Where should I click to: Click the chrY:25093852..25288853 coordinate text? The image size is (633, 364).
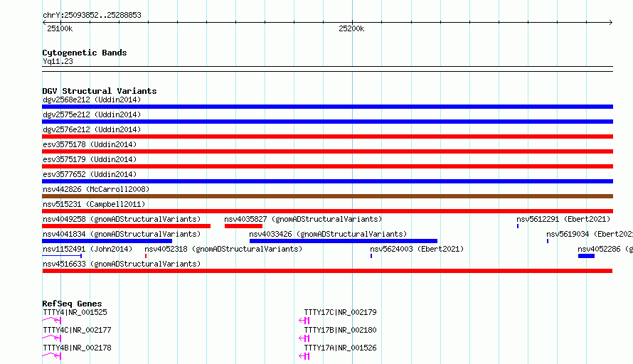click(92, 16)
